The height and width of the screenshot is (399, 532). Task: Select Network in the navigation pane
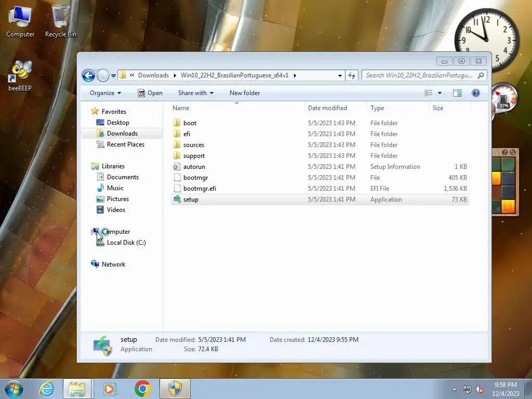pos(113,264)
